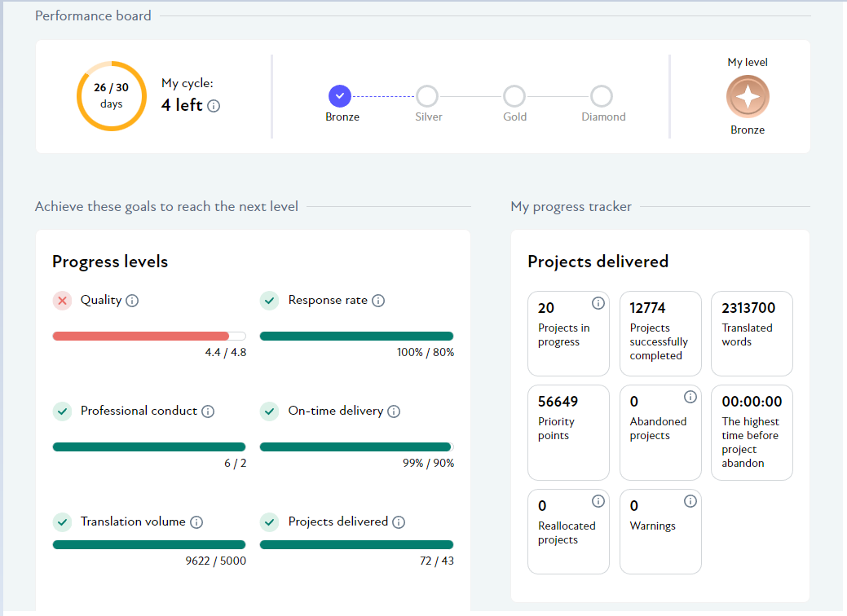Image resolution: width=847 pixels, height=616 pixels.
Task: Click info icon in Projects in progress card
Action: (x=598, y=303)
